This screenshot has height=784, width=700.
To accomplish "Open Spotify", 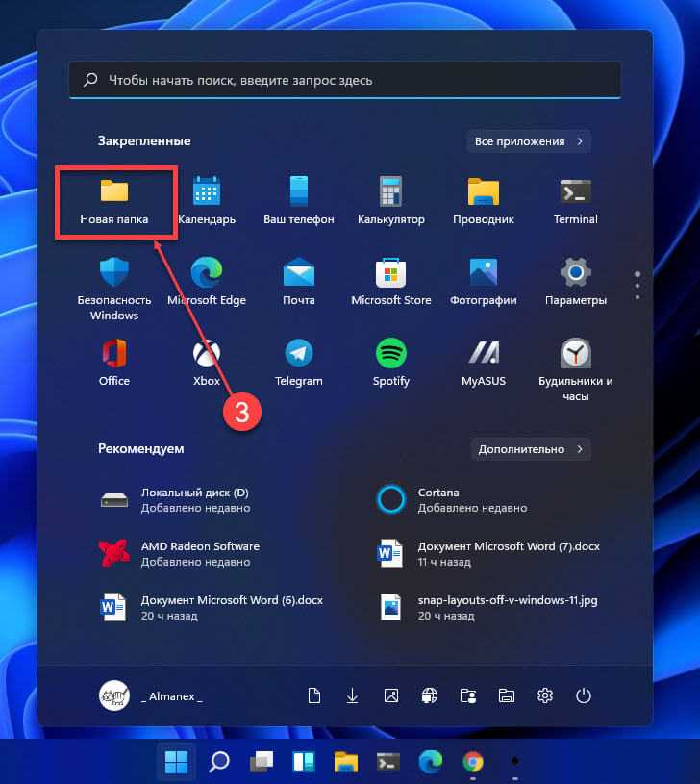I will tap(390, 364).
